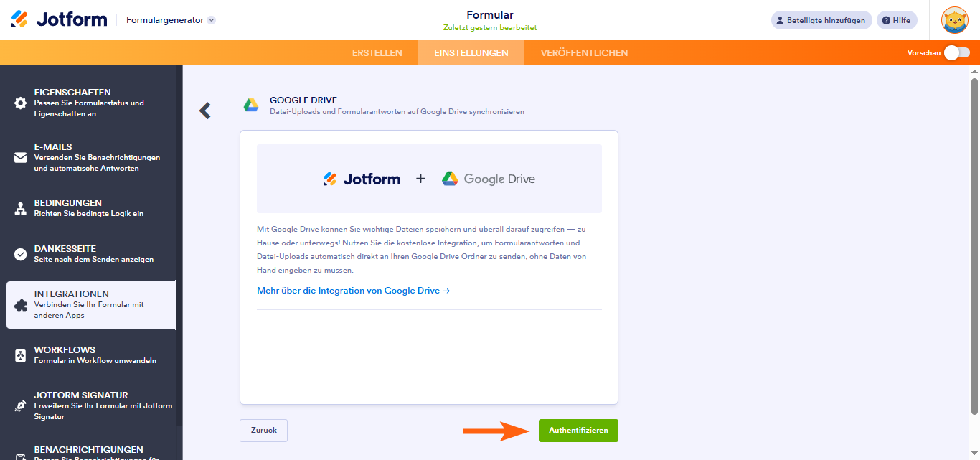Open Eigenschaften settings

pyautogui.click(x=91, y=103)
